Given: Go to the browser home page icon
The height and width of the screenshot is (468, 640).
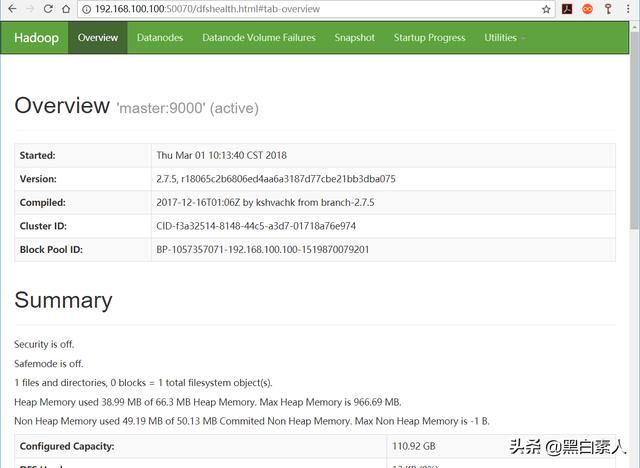Looking at the screenshot, I should tap(66, 9).
